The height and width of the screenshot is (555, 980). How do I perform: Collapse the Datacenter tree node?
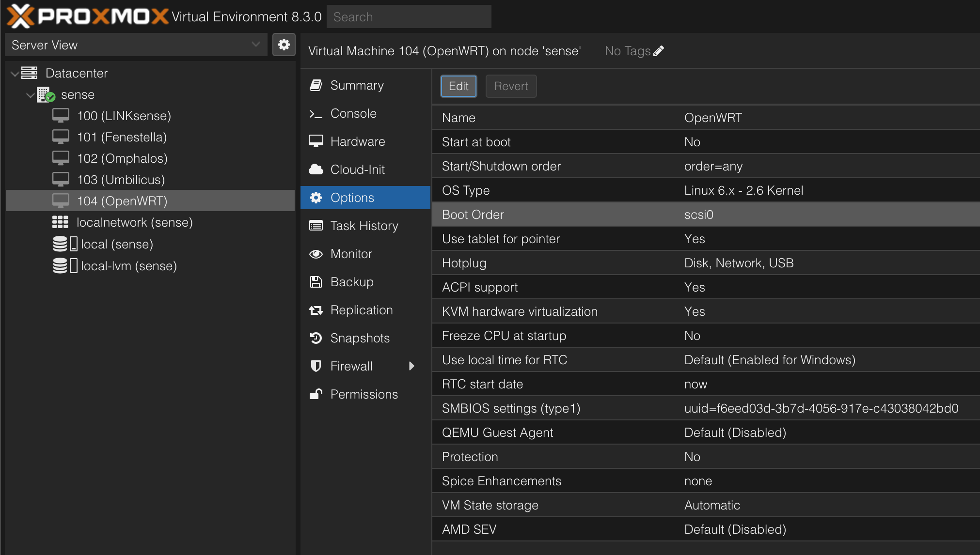pyautogui.click(x=14, y=73)
